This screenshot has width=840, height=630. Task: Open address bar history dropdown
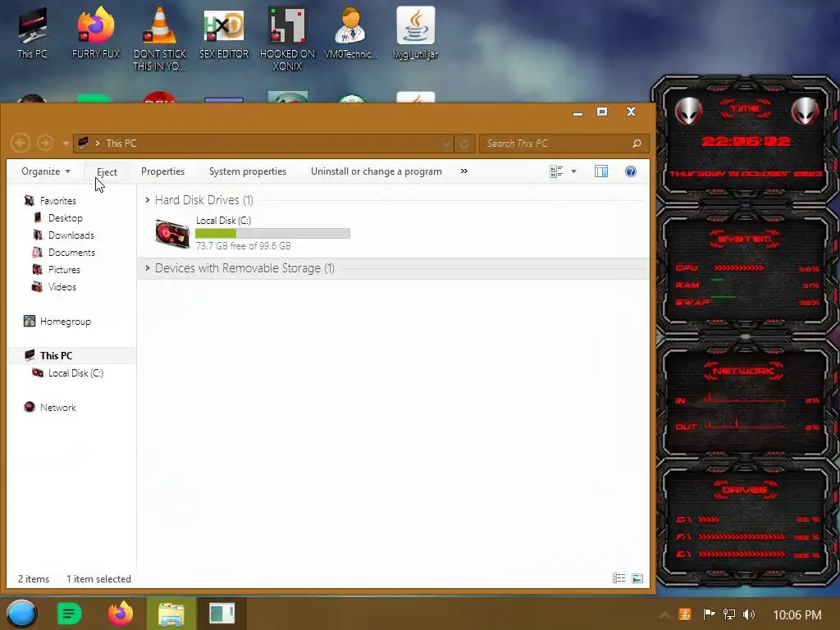(x=446, y=144)
